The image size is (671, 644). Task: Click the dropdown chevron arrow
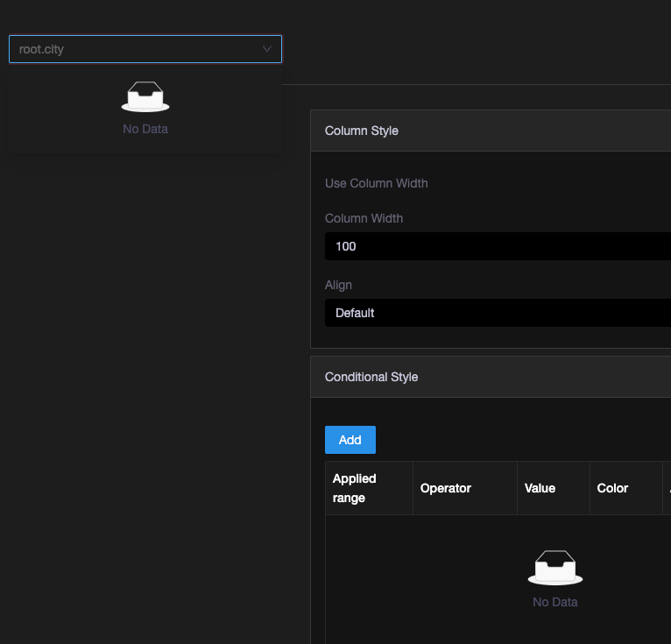pyautogui.click(x=267, y=49)
